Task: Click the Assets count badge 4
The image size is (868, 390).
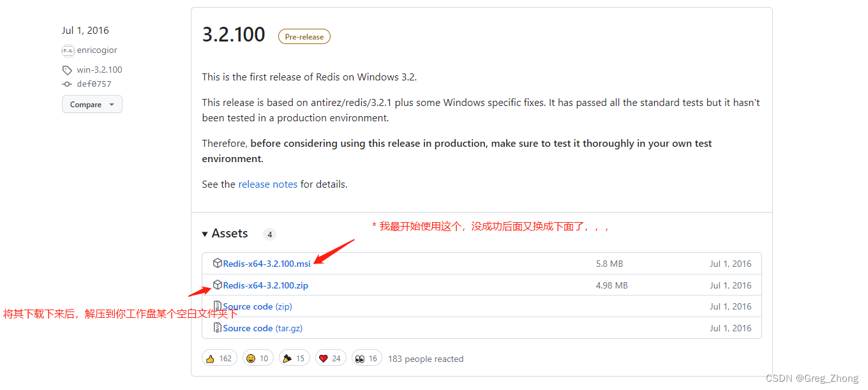Action: pyautogui.click(x=270, y=235)
